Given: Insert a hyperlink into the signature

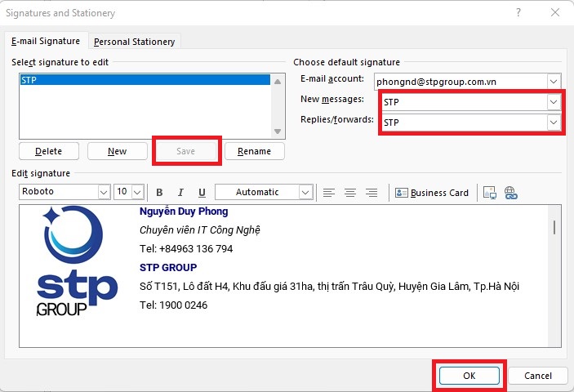Looking at the screenshot, I should [511, 193].
